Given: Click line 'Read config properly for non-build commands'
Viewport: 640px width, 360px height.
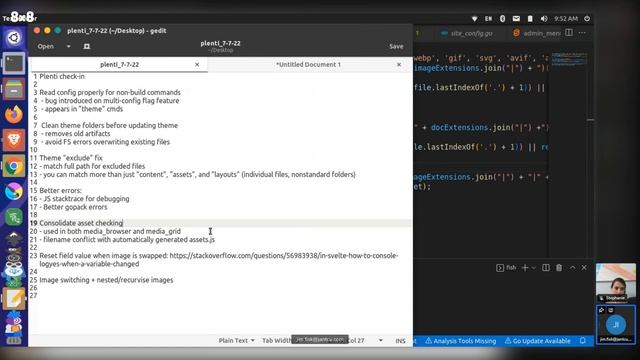Looking at the screenshot, I should 110,93.
